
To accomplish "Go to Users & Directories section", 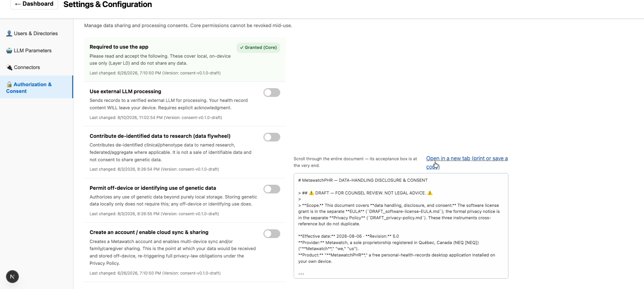I will tap(36, 34).
